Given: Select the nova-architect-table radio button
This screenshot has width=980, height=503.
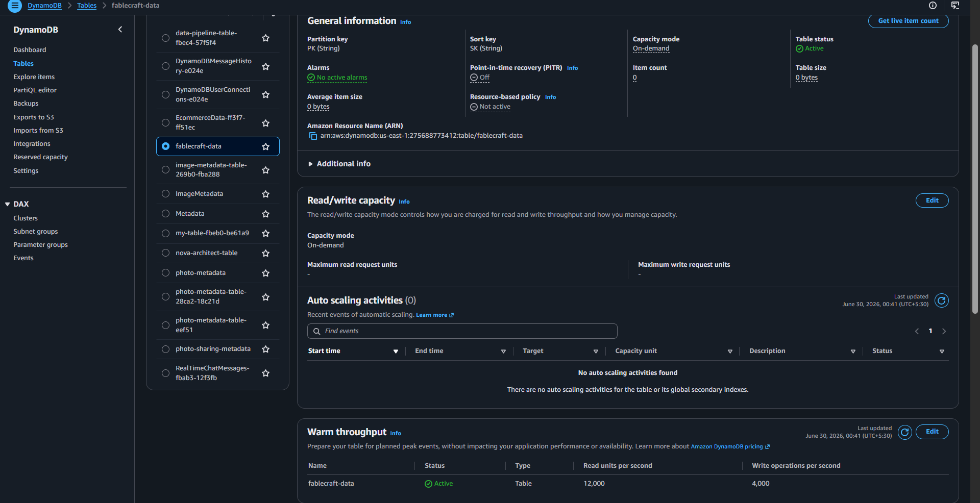Looking at the screenshot, I should (165, 253).
